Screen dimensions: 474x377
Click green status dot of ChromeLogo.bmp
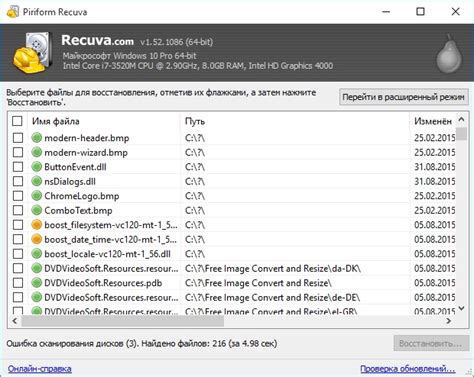36,196
